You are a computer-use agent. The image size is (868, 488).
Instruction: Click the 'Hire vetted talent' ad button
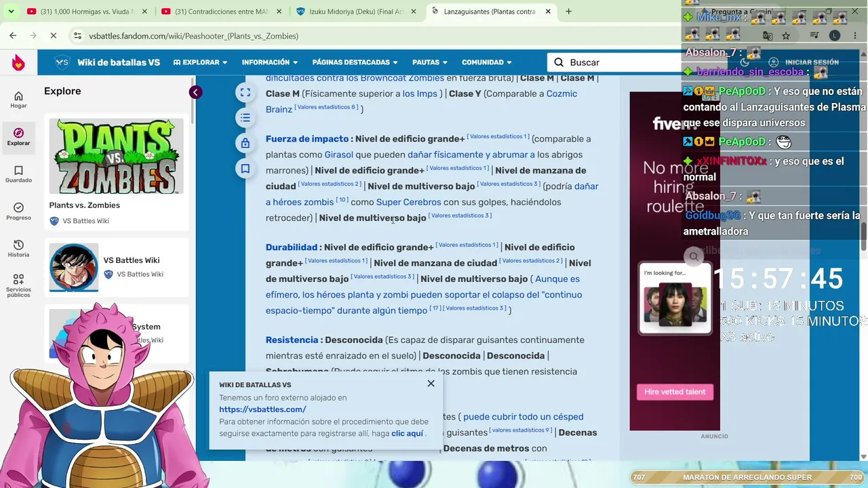[675, 392]
